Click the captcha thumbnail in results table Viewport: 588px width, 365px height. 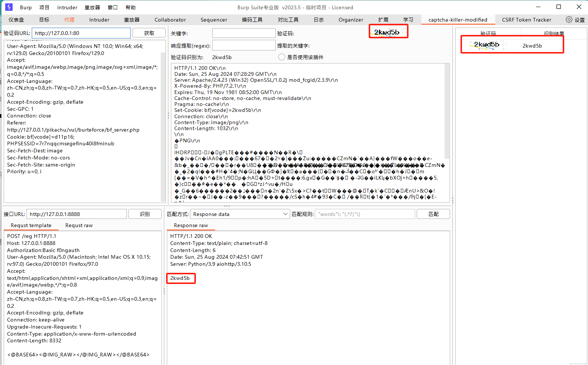pyautogui.click(x=488, y=45)
